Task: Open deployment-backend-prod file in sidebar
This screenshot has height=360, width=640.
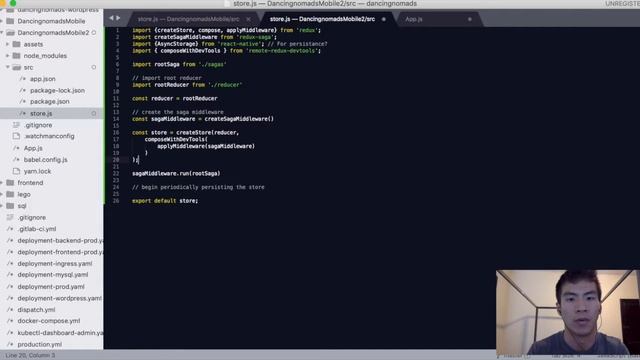Action: 60,240
